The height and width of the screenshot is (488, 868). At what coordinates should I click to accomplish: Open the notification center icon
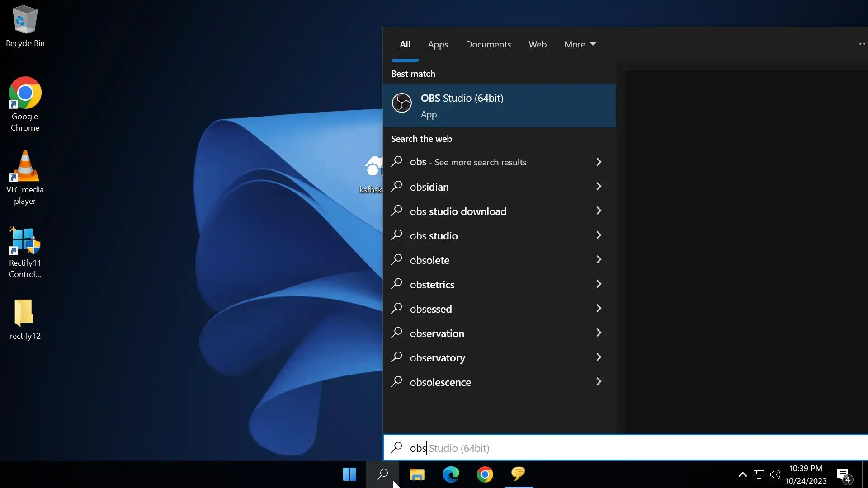click(843, 474)
